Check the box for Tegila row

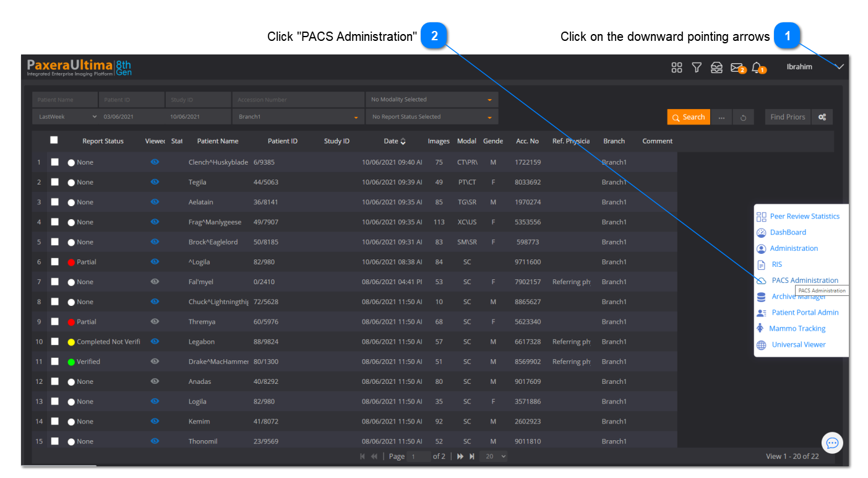pos(55,182)
